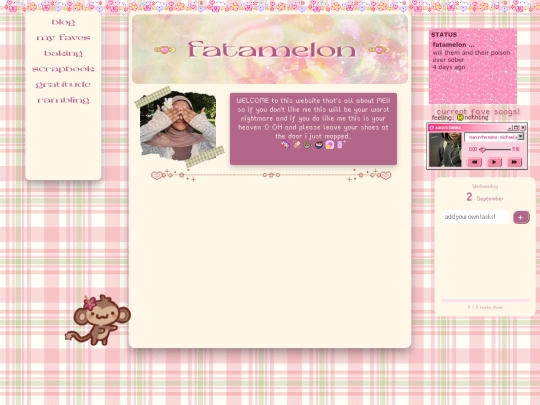Open the blog page link
Viewport: 540px width, 405px height.
pyautogui.click(x=63, y=22)
